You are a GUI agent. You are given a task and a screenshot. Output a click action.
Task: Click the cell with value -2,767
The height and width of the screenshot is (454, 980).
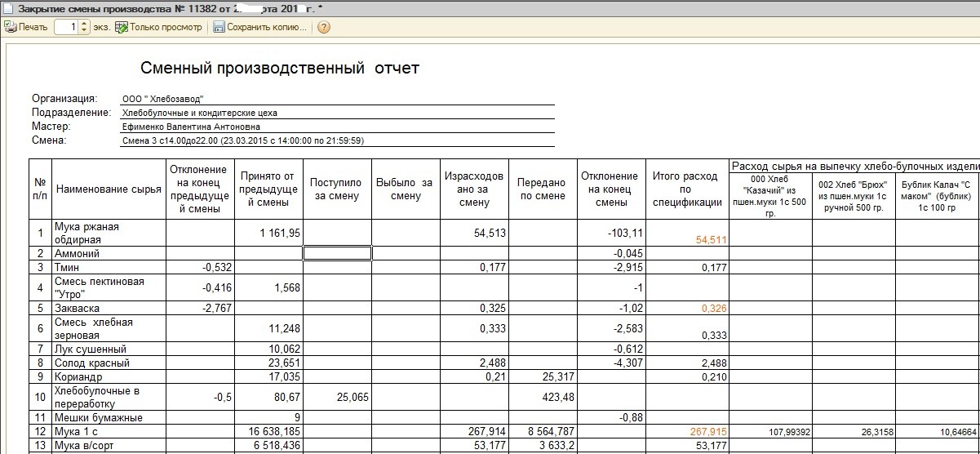[199, 308]
